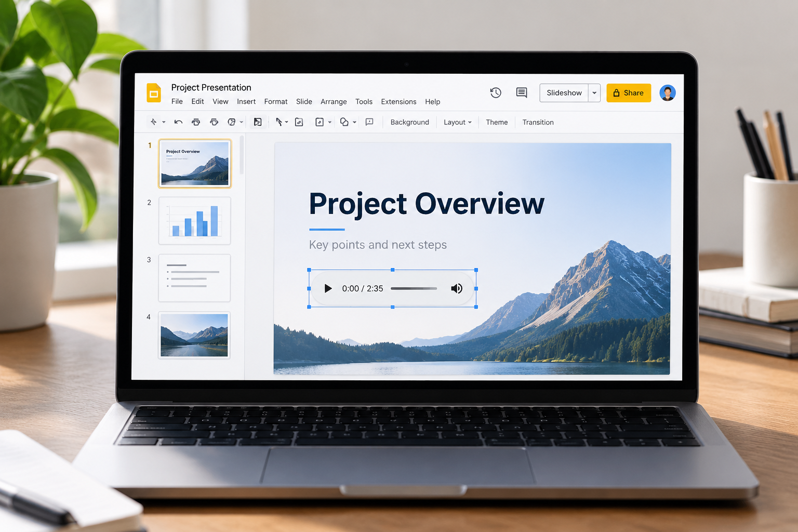Click the yellow Google Slides logo
Viewport: 798px width, 532px height.
(154, 93)
